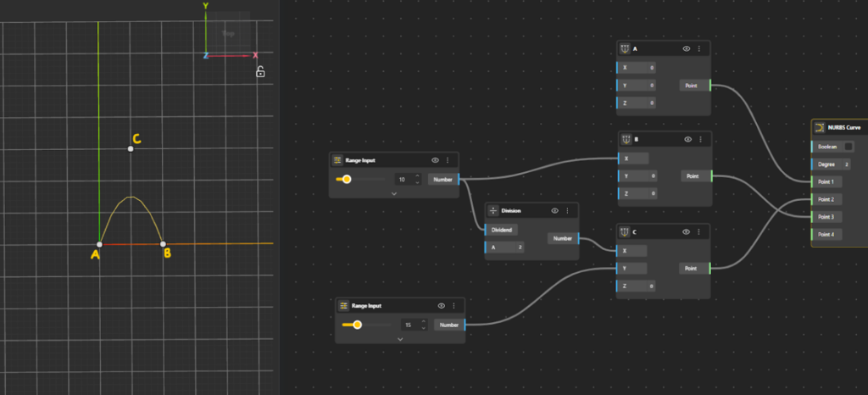Screen dimensions: 868x395
Task: Click the slider icon of the top Range Input node
Action: [x=337, y=159]
